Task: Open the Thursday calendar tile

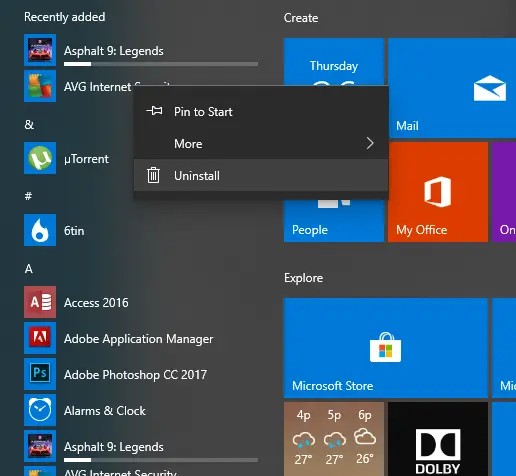Action: coord(334,62)
